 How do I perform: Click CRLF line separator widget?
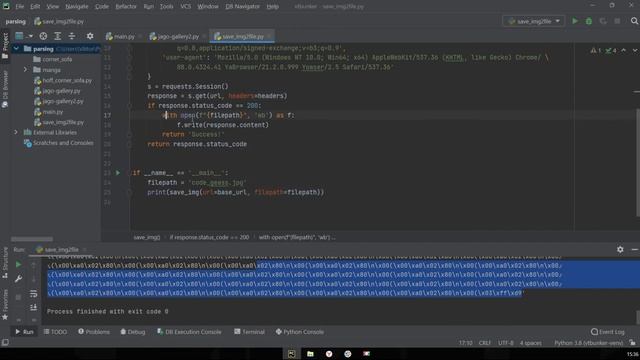click(x=484, y=343)
